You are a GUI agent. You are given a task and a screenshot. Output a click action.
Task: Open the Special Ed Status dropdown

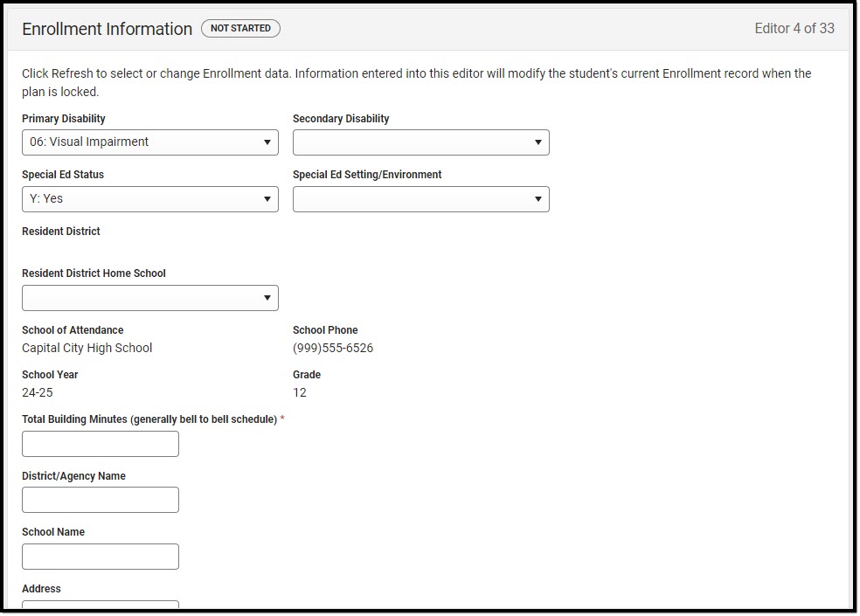click(149, 199)
